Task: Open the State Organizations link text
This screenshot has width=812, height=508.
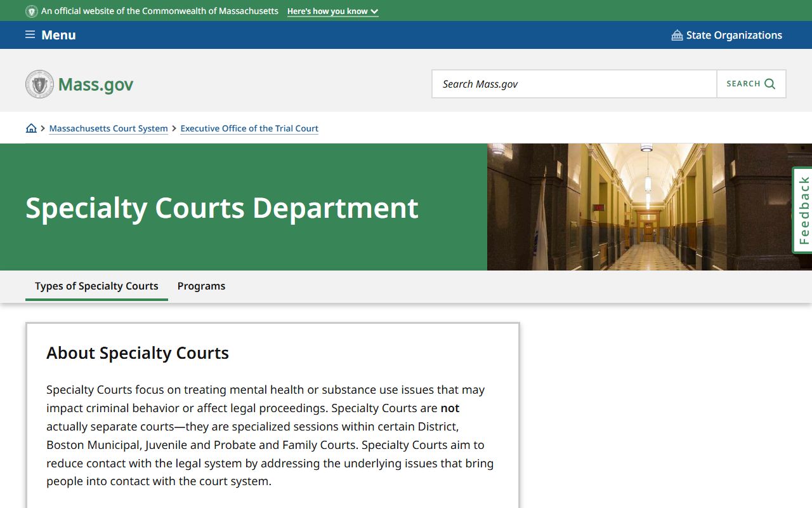Action: (734, 35)
